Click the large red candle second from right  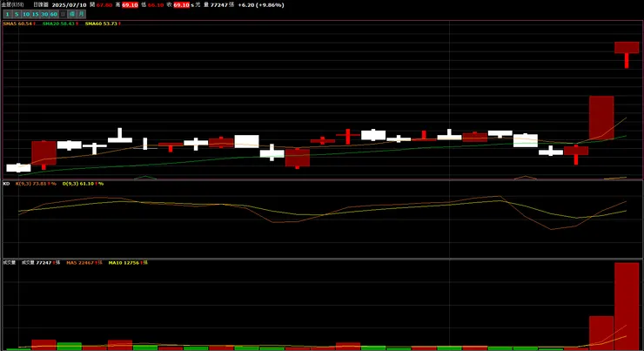(601, 118)
